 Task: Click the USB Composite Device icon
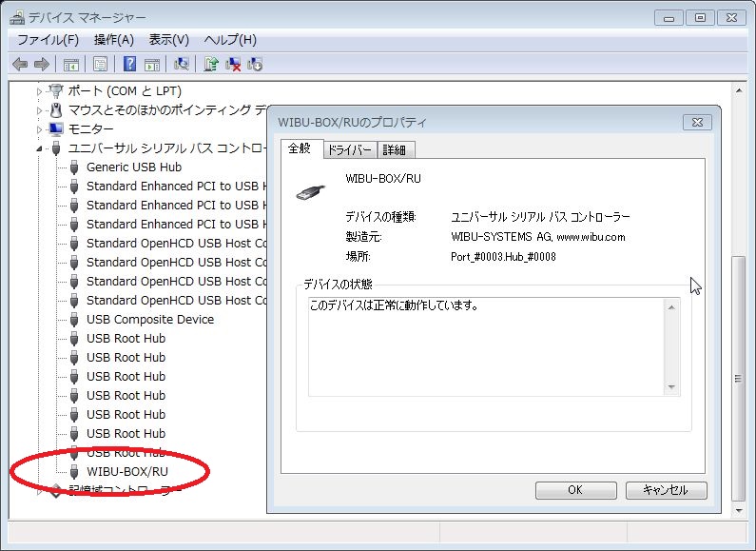tap(74, 320)
